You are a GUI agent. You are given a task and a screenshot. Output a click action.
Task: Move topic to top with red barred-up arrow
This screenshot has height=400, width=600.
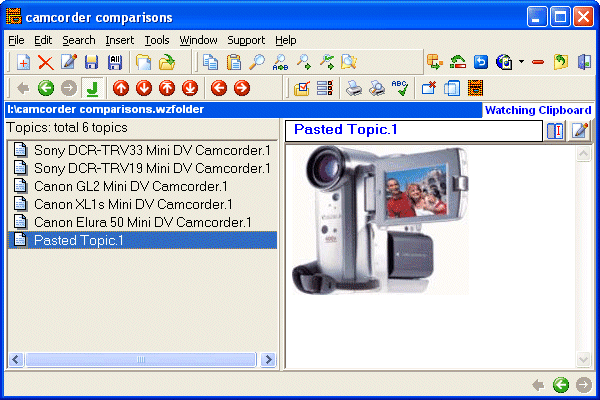(167, 88)
